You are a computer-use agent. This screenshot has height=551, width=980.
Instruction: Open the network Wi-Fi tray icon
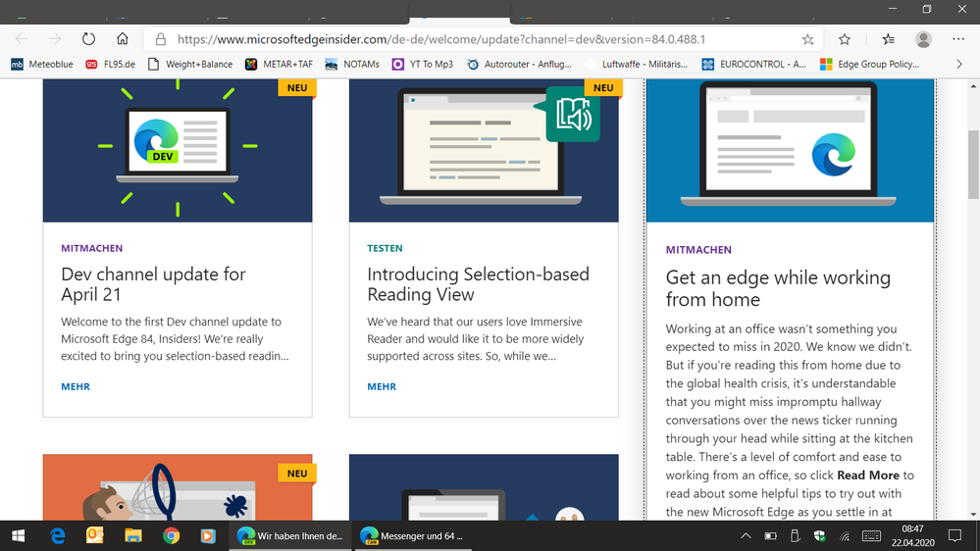[x=845, y=536]
